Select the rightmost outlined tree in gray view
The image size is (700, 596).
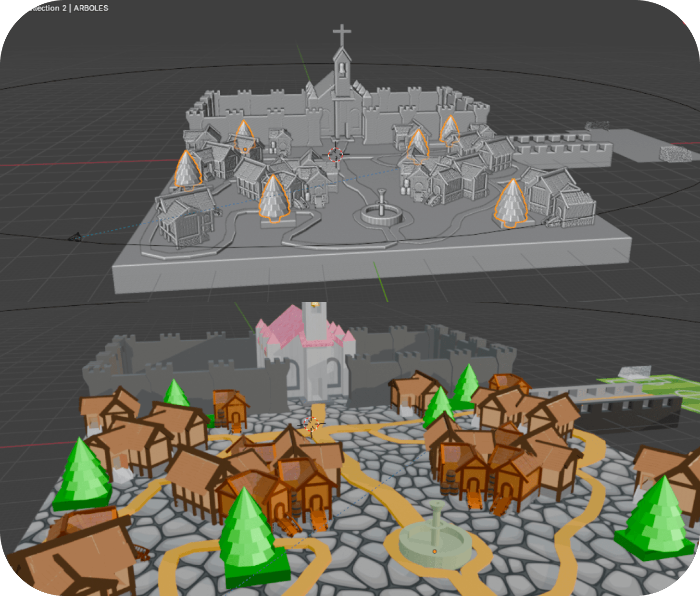512,203
